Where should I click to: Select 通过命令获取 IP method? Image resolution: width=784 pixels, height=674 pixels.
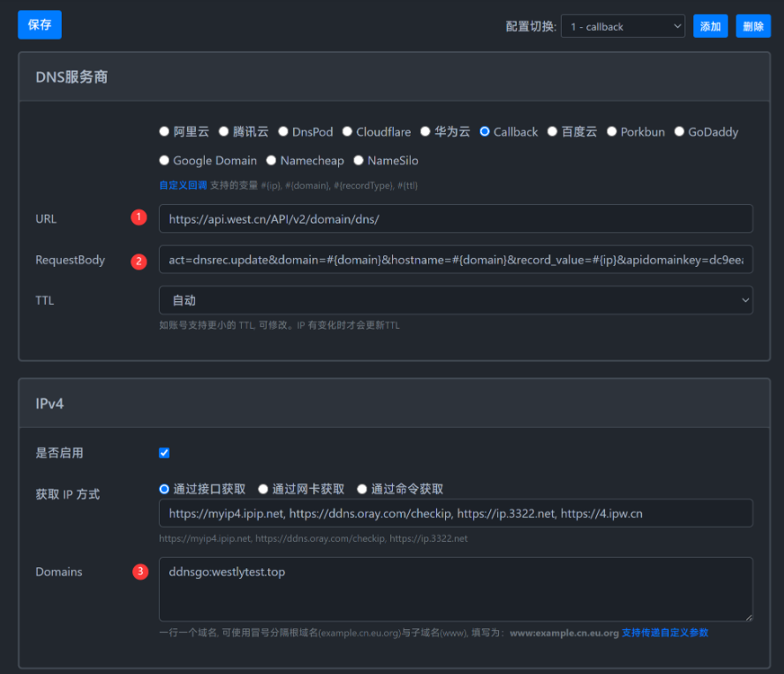(362, 489)
